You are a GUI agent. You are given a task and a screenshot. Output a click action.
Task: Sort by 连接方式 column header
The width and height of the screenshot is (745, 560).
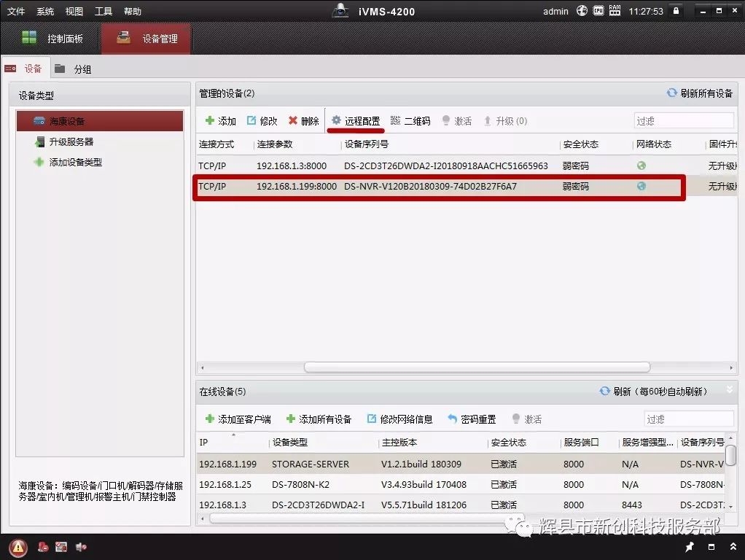point(217,144)
